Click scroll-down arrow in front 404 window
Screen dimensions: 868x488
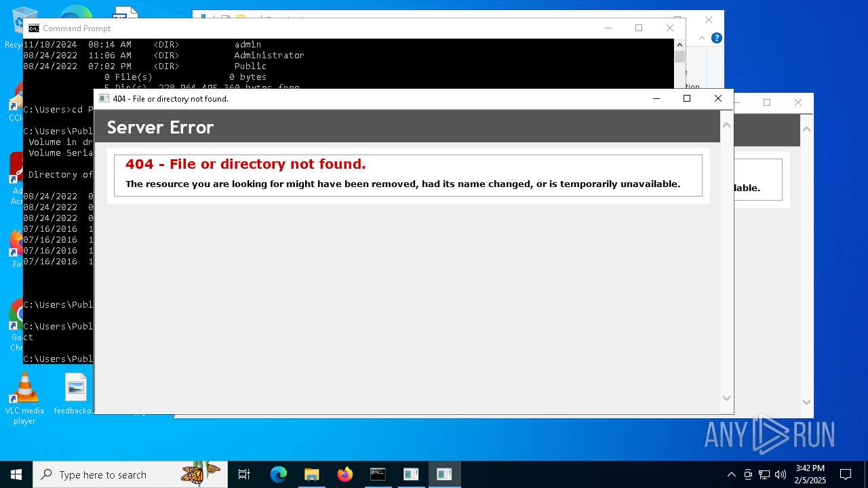point(726,398)
